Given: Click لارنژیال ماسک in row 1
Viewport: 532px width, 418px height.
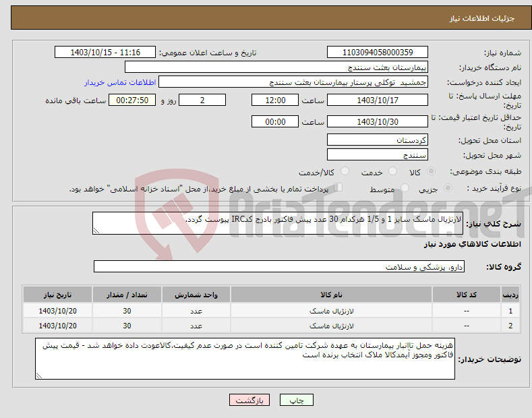Looking at the screenshot, I should coord(332,311).
